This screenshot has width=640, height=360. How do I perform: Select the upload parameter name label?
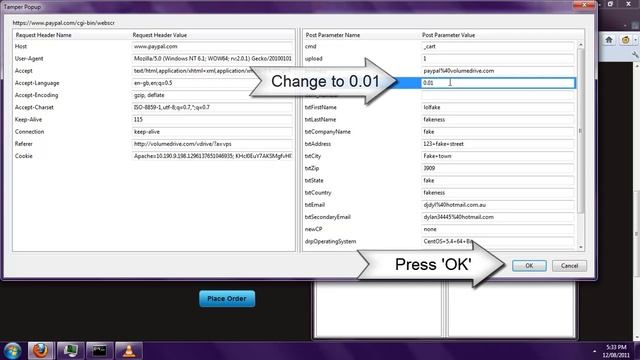tap(313, 59)
